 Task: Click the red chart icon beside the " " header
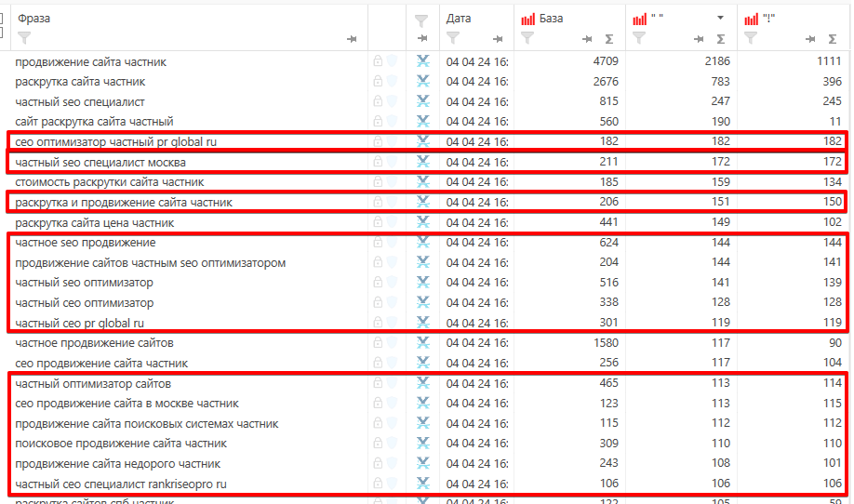(639, 20)
